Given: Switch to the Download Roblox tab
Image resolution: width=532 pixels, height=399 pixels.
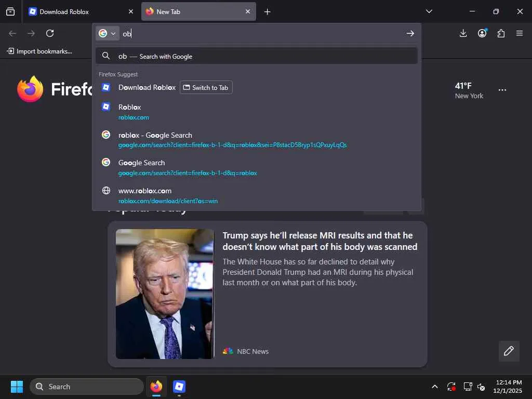Looking at the screenshot, I should pyautogui.click(x=81, y=11).
